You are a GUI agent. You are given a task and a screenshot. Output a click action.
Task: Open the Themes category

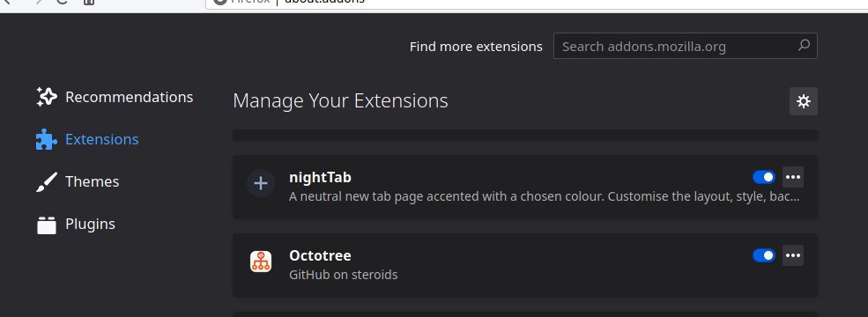point(78,181)
